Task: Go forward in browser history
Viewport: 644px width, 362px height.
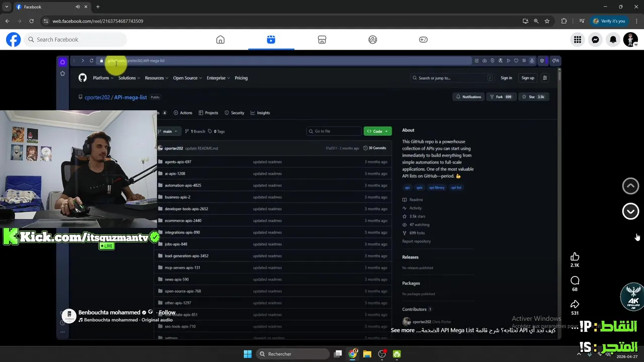Action: [19, 21]
